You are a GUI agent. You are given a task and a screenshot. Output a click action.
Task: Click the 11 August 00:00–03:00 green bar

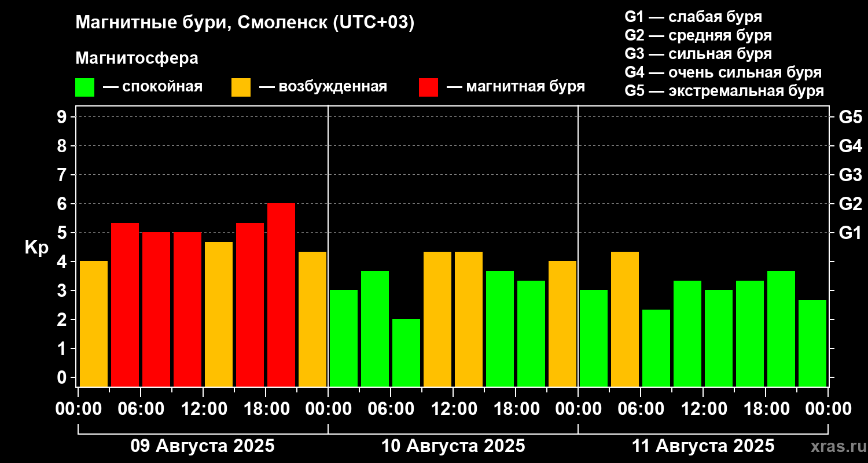tap(594, 338)
